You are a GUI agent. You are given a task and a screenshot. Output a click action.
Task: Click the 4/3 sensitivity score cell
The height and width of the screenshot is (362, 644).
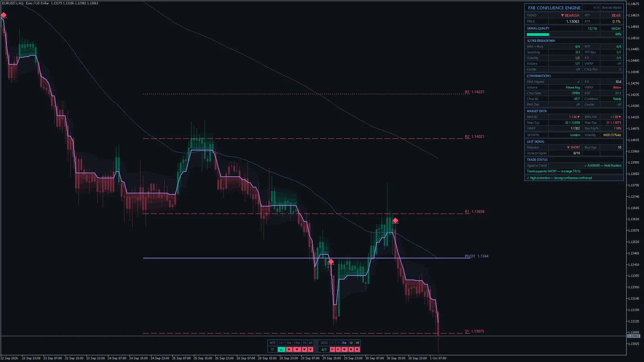click(x=324, y=350)
